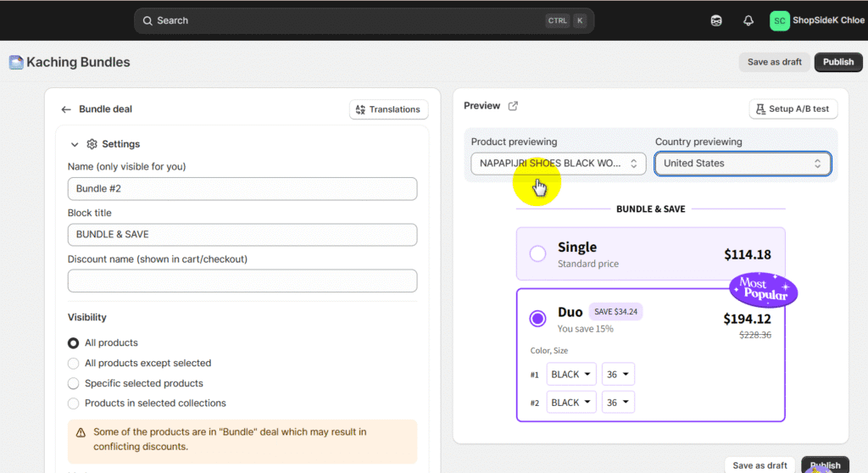Viewport: 868px width, 473px height.
Task: Open the Country previewing dropdown
Action: pos(743,164)
